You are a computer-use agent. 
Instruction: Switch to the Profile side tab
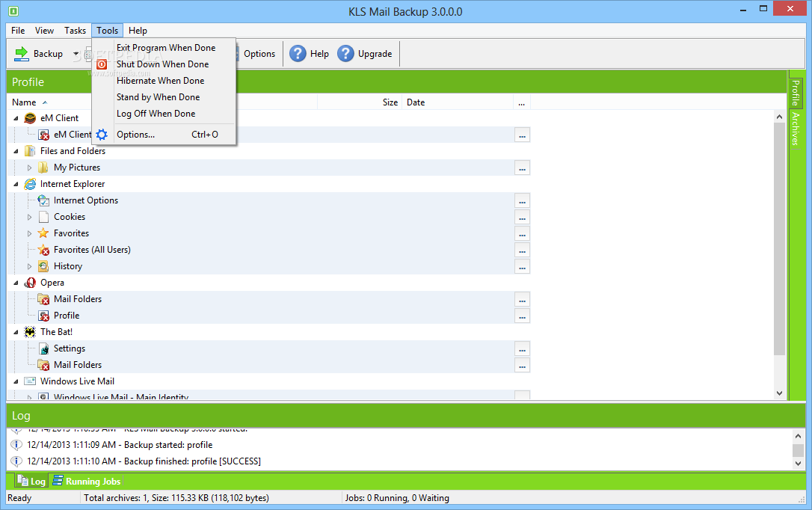click(796, 93)
